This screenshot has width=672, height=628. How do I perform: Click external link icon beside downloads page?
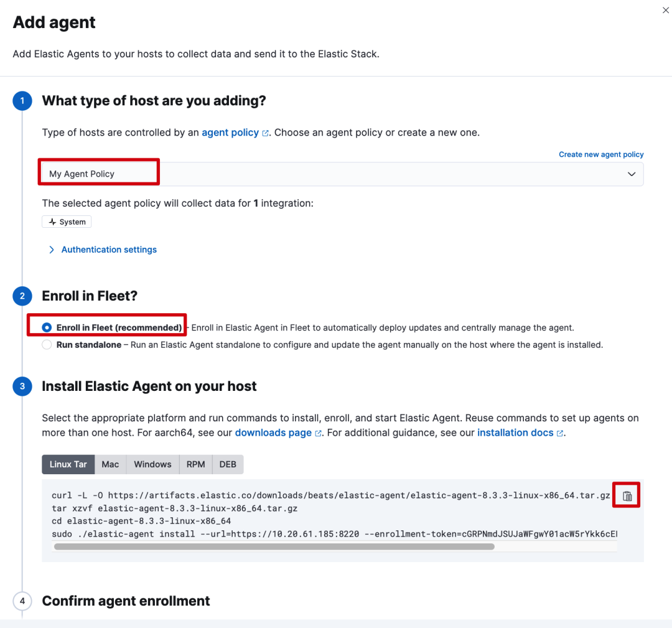[x=319, y=433]
